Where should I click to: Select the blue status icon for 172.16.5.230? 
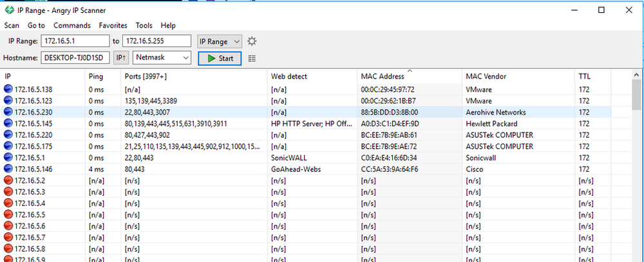tap(8, 112)
